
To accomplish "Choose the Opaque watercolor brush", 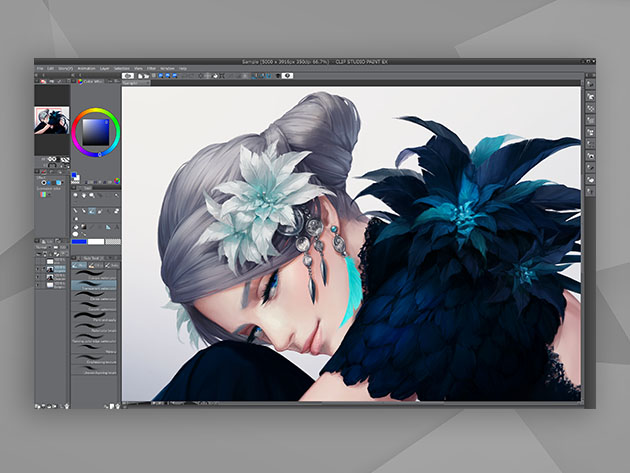I will click(x=94, y=274).
